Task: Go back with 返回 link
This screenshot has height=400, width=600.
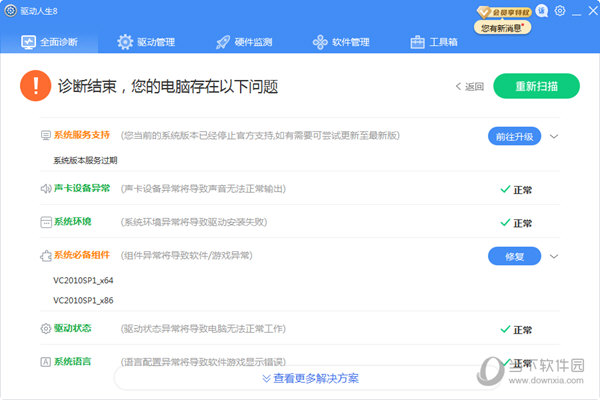Action: coord(470,87)
